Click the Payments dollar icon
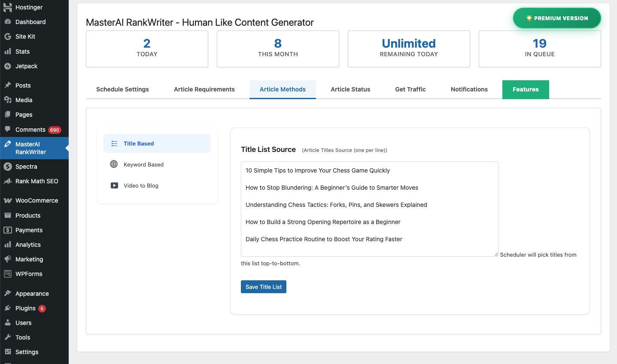Viewport: 617px width, 364px height. [x=8, y=230]
